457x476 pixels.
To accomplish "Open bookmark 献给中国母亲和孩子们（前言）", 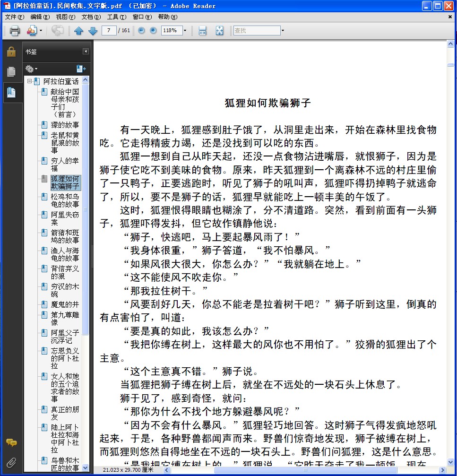I will coord(65,103).
